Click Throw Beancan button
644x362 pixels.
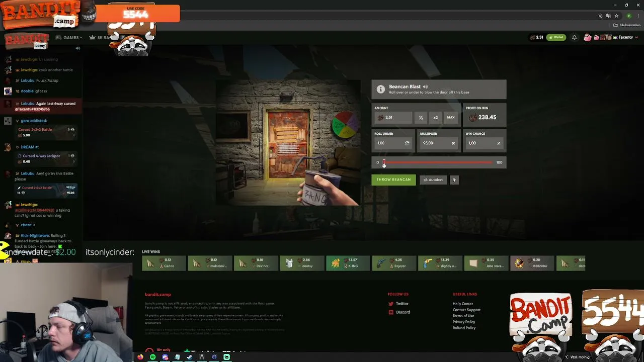(x=393, y=179)
